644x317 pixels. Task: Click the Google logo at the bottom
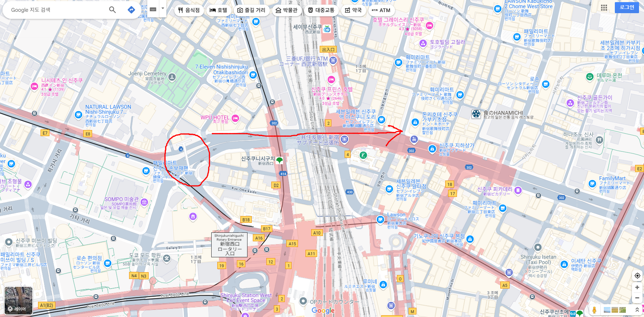pos(323,311)
